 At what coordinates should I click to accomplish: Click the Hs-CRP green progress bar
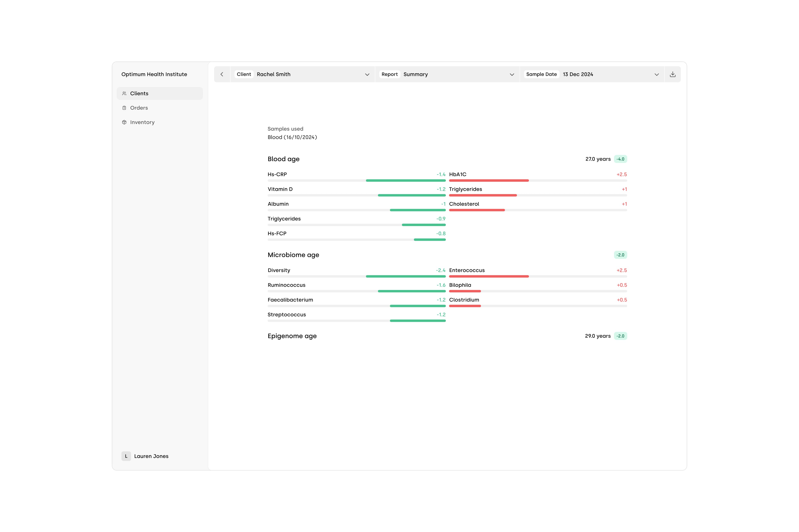(x=406, y=181)
